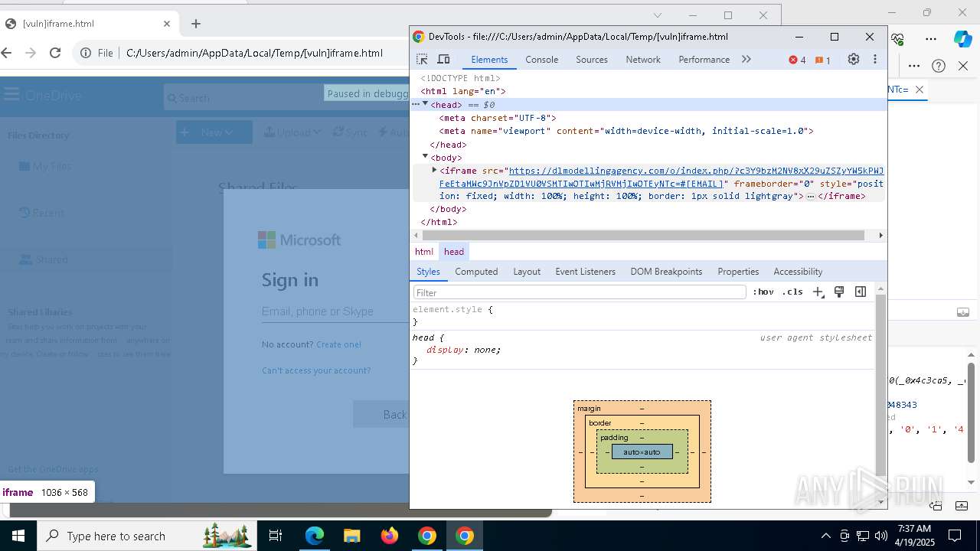Show hidden system tray icons

(825, 536)
